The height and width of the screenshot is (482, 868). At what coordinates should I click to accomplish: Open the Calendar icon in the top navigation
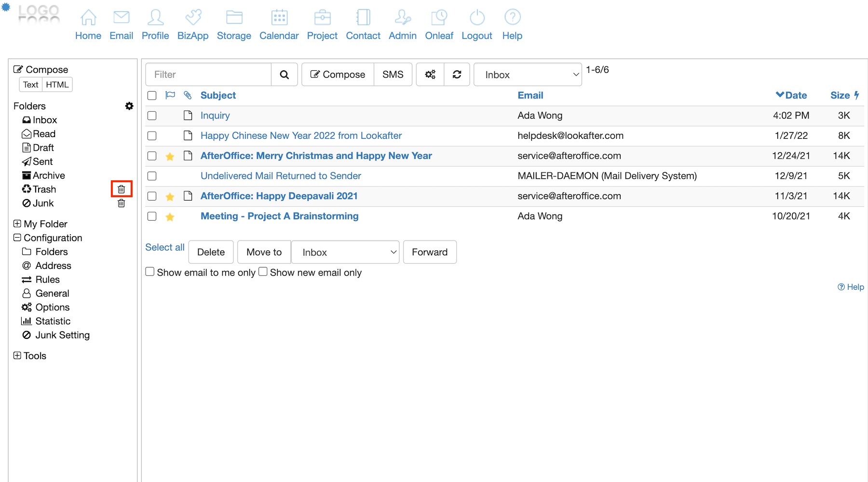(x=279, y=18)
